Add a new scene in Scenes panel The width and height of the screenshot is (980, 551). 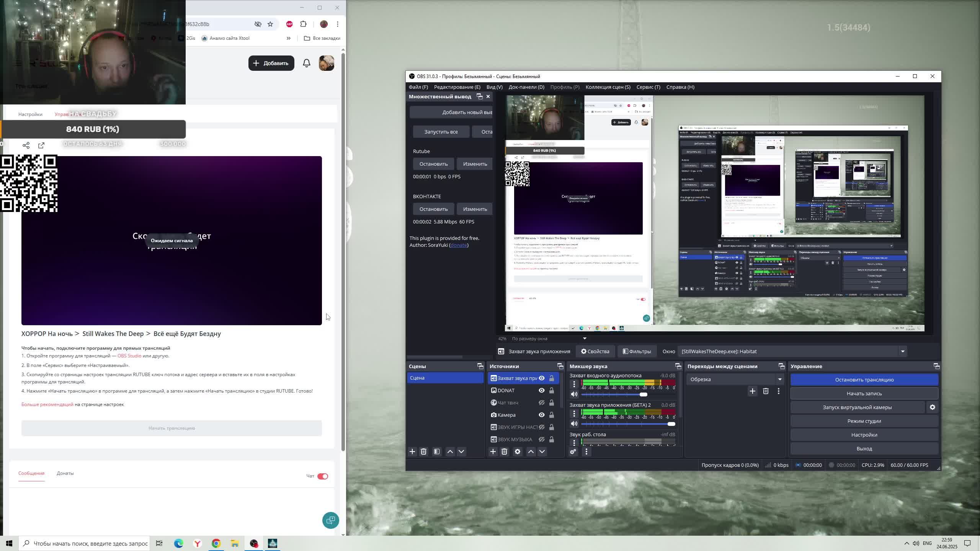[x=412, y=452]
